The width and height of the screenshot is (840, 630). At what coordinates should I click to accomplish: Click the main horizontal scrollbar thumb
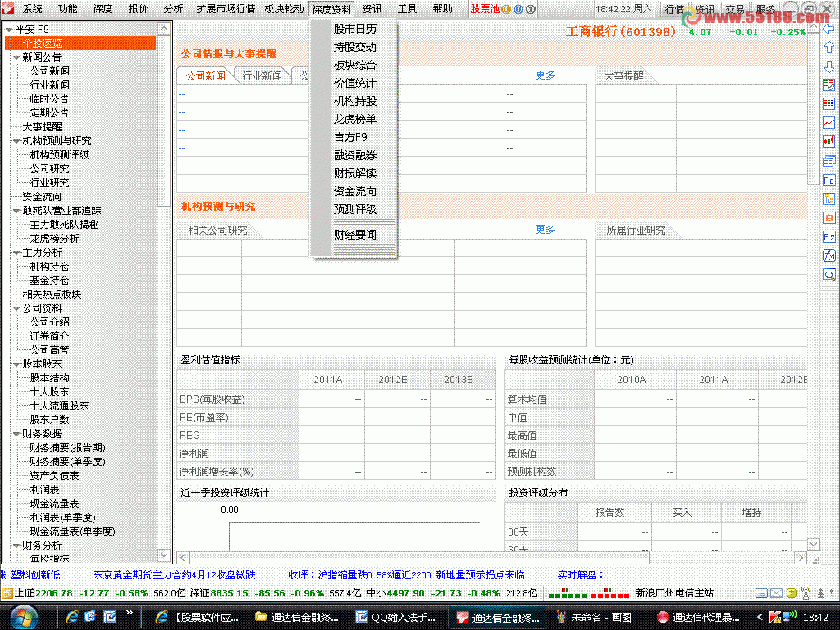(419, 558)
